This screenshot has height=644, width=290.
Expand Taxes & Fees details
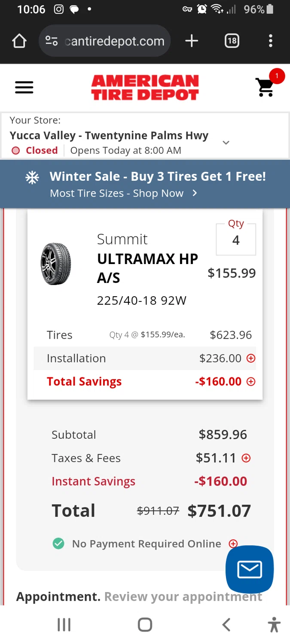coord(246,458)
